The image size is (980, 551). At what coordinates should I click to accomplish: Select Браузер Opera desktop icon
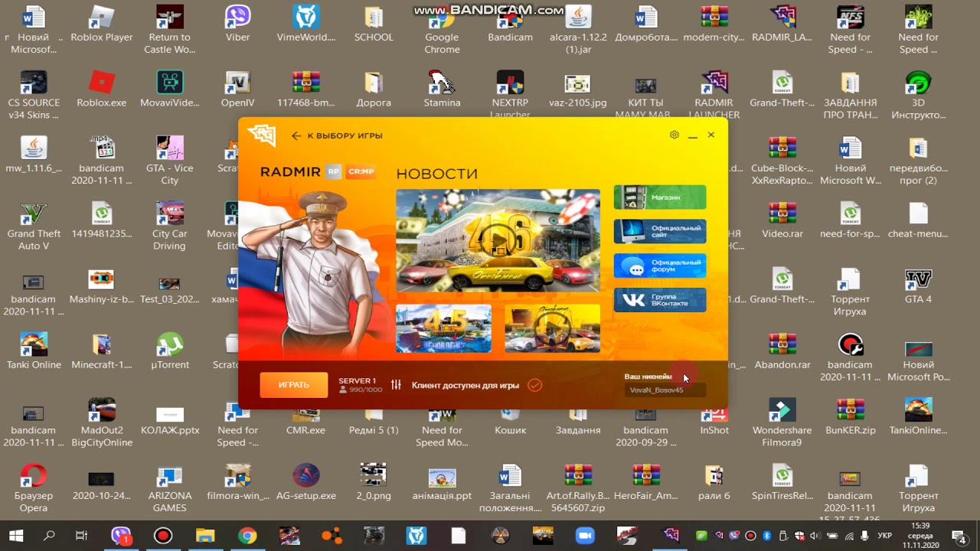34,489
